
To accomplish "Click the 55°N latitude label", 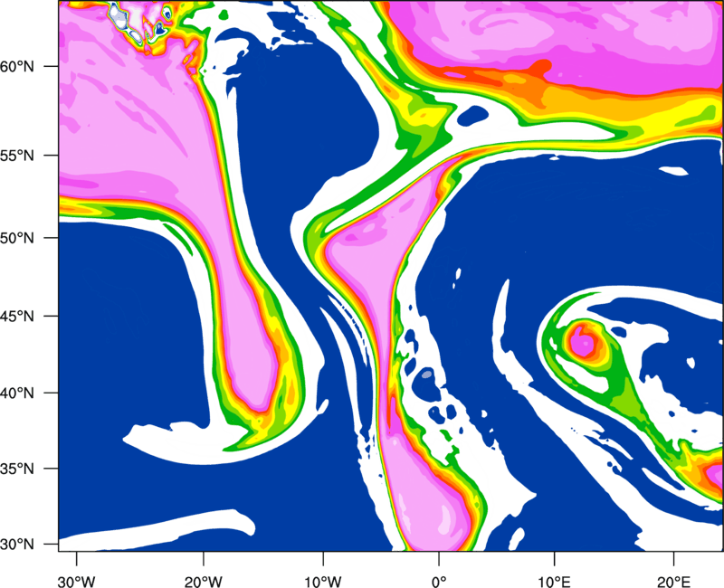I will [17, 156].
